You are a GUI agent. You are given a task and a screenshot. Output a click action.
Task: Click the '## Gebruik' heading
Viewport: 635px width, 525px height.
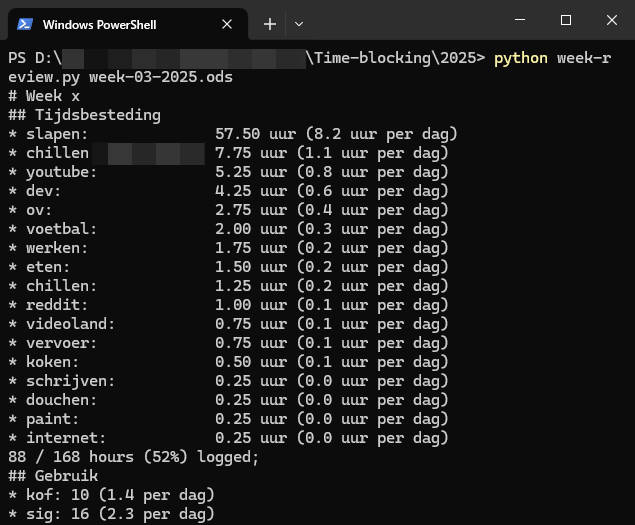point(53,476)
